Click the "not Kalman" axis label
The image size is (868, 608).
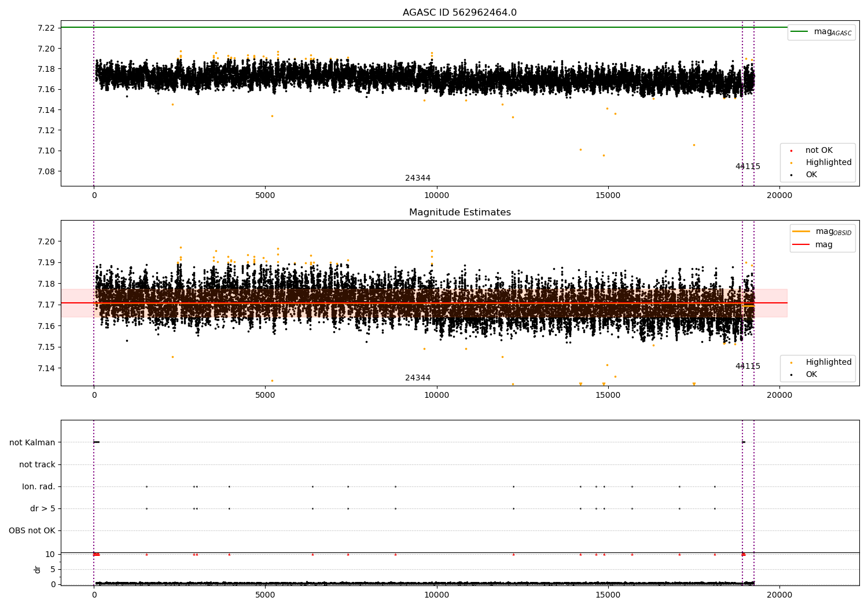32,442
